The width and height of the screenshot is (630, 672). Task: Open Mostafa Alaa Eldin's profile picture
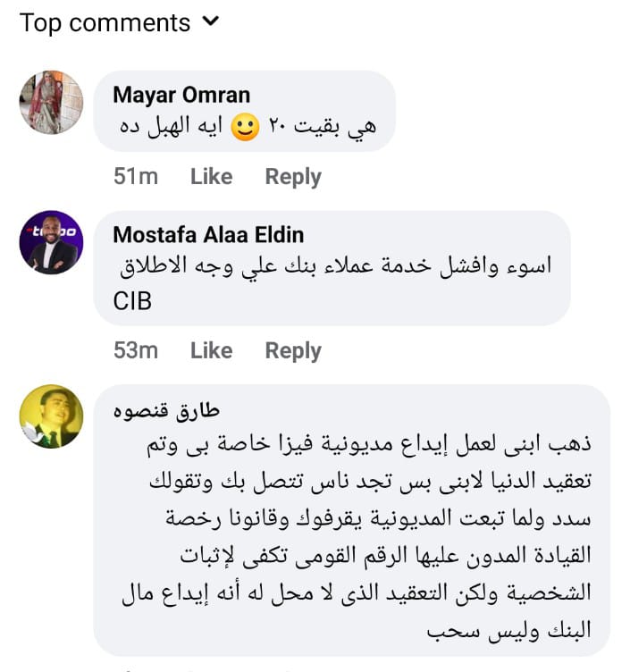click(51, 242)
